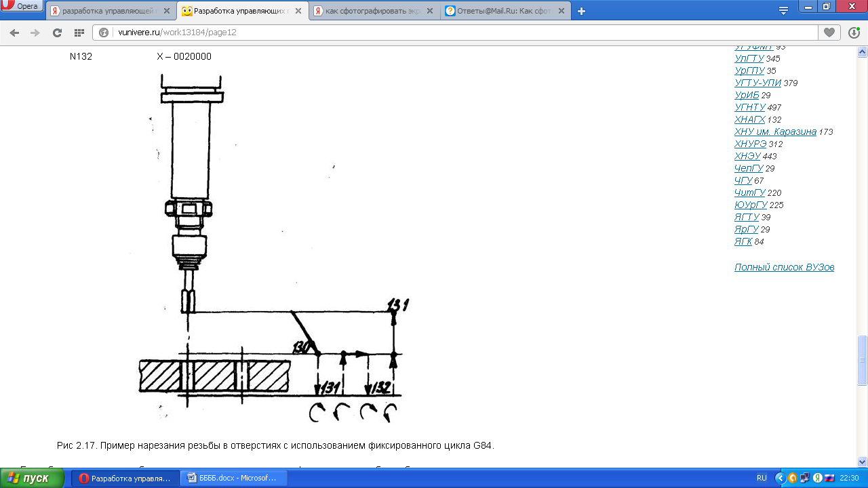Close the active 'Разработка управляющих' tab
Screen dimensions: 868x488
pos(298,12)
